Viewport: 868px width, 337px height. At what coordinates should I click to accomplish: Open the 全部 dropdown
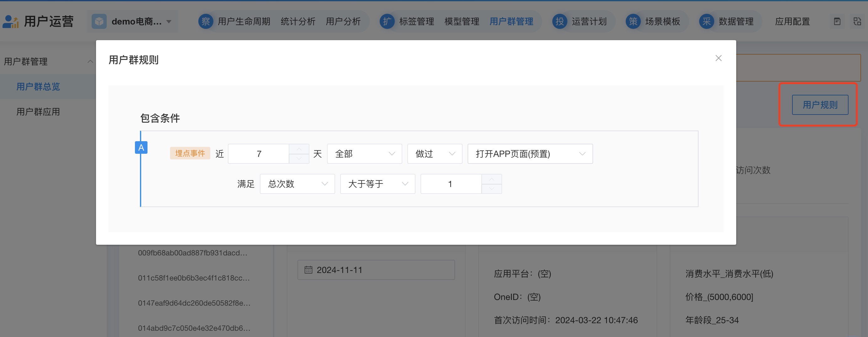point(364,154)
